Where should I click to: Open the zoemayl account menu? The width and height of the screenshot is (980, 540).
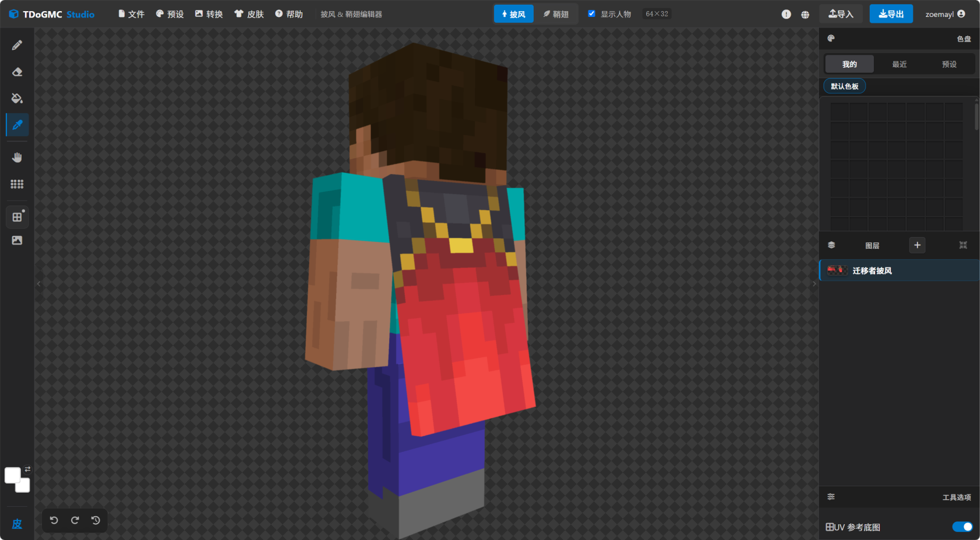tap(945, 14)
